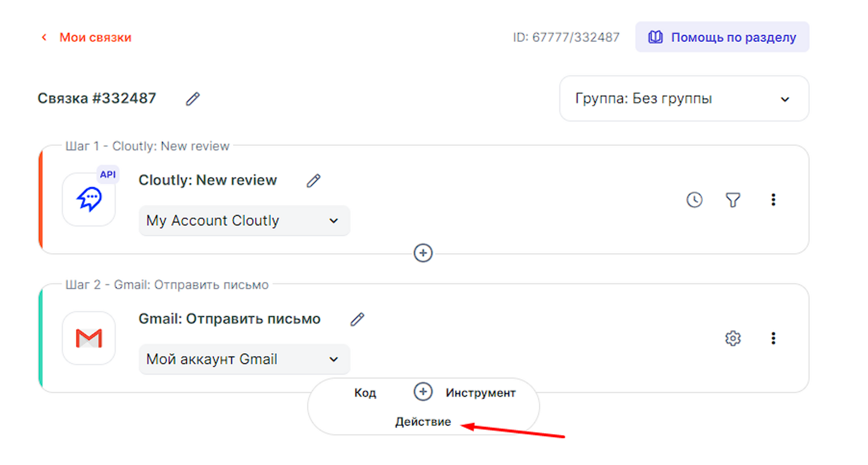
Task: Open My Account Cloutly account dropdown
Action: tap(244, 221)
